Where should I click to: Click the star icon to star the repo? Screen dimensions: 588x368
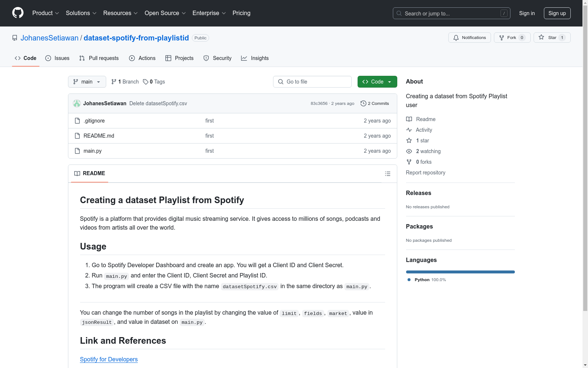(x=541, y=37)
